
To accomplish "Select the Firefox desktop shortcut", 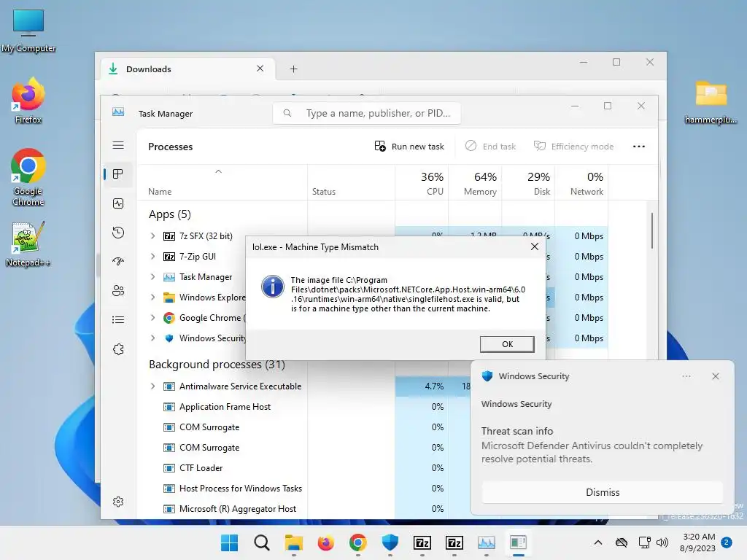I will click(x=28, y=101).
